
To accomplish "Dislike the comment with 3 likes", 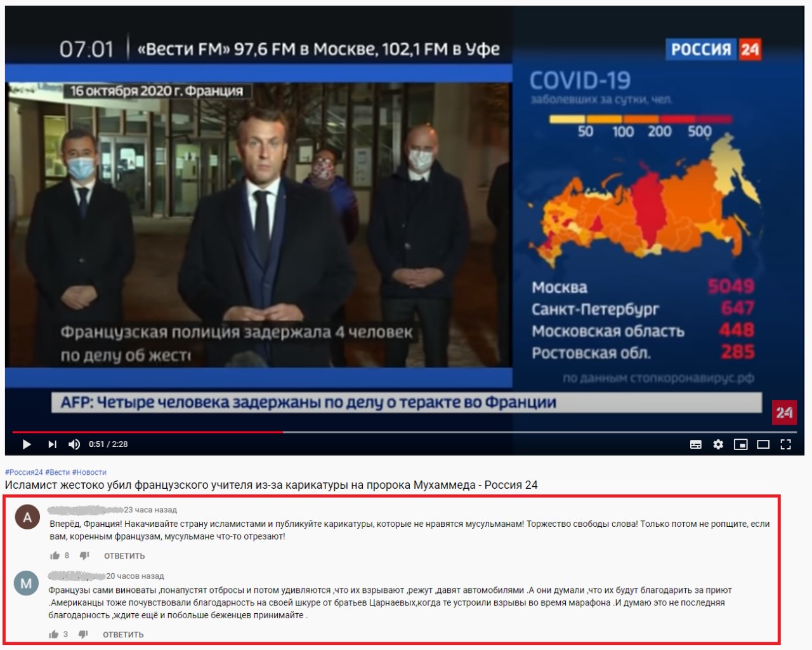I will point(83,634).
